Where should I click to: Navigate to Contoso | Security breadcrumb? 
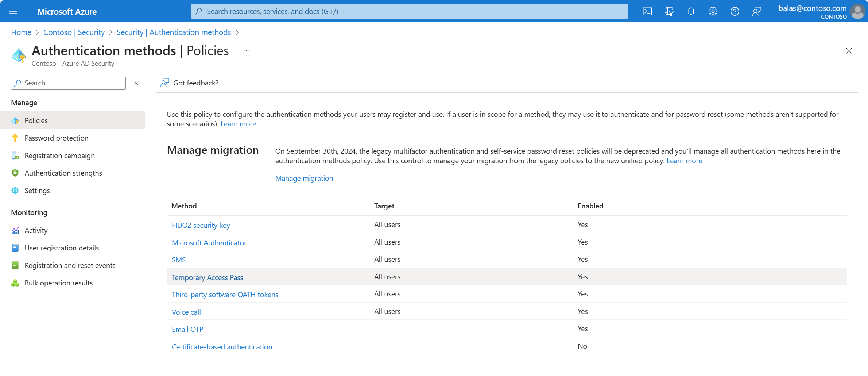(x=74, y=32)
